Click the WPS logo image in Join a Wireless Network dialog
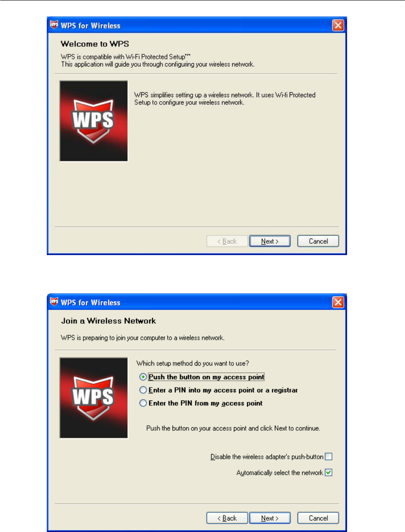Viewport: 405px width, 532px height. [94, 398]
